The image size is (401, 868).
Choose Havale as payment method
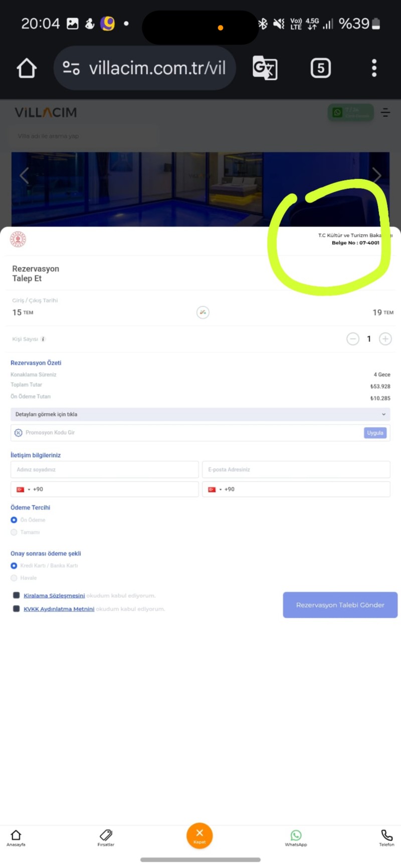14,578
